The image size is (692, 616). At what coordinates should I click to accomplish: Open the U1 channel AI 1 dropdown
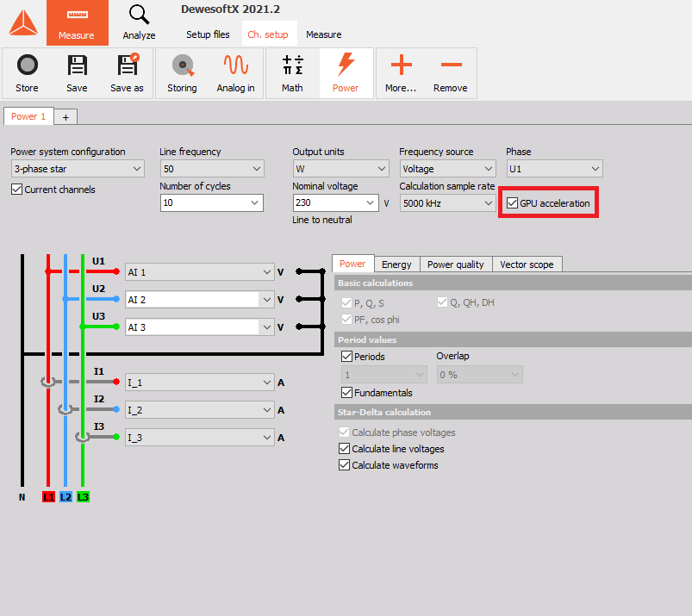(200, 272)
